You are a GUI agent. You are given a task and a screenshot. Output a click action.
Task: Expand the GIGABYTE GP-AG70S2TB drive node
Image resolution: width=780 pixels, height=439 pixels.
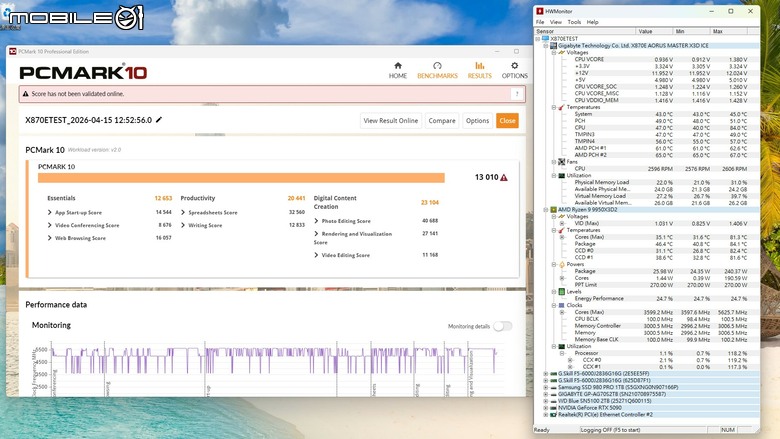click(546, 394)
